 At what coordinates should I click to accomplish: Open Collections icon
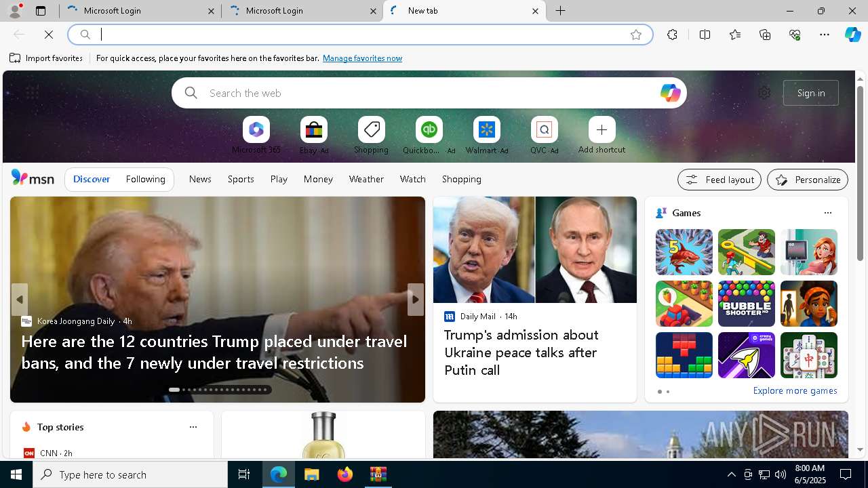[765, 35]
